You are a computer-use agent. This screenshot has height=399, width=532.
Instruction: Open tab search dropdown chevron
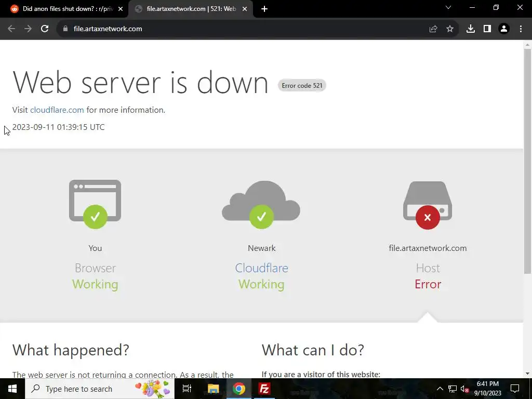pos(448,7)
